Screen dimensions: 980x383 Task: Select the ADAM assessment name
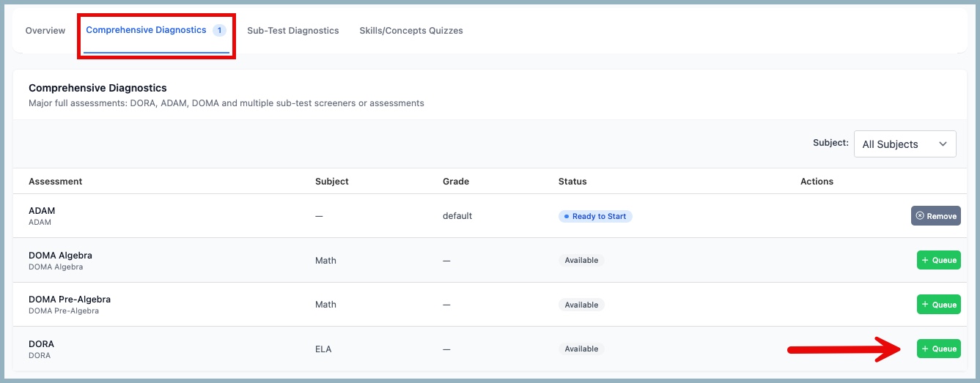pos(42,211)
